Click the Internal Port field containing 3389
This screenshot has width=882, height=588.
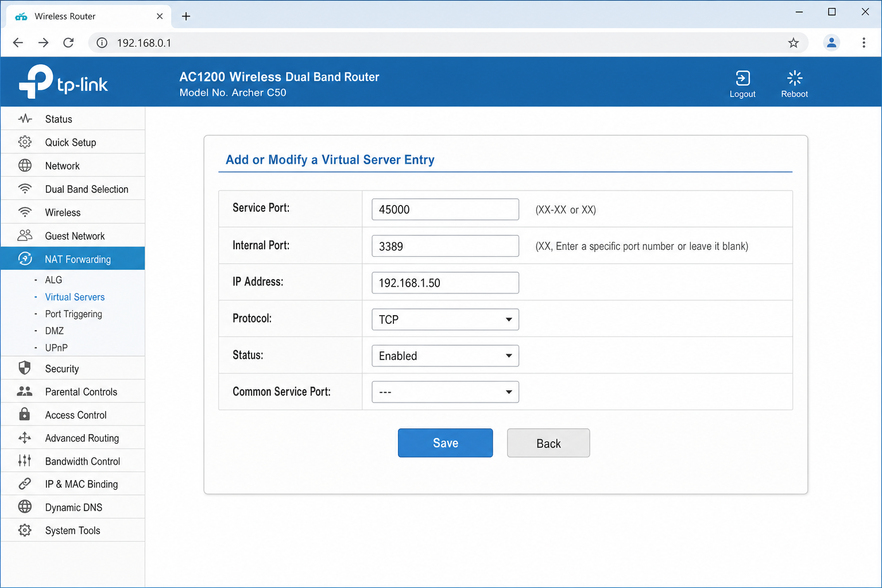click(x=446, y=246)
